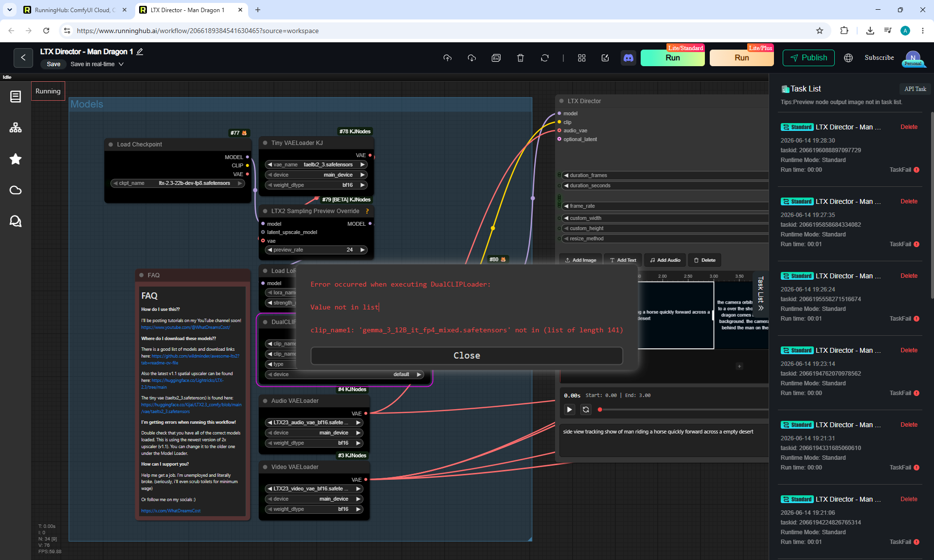Click the timeline playhead slider handle
Screen dimensions: 934x560
(x=600, y=410)
